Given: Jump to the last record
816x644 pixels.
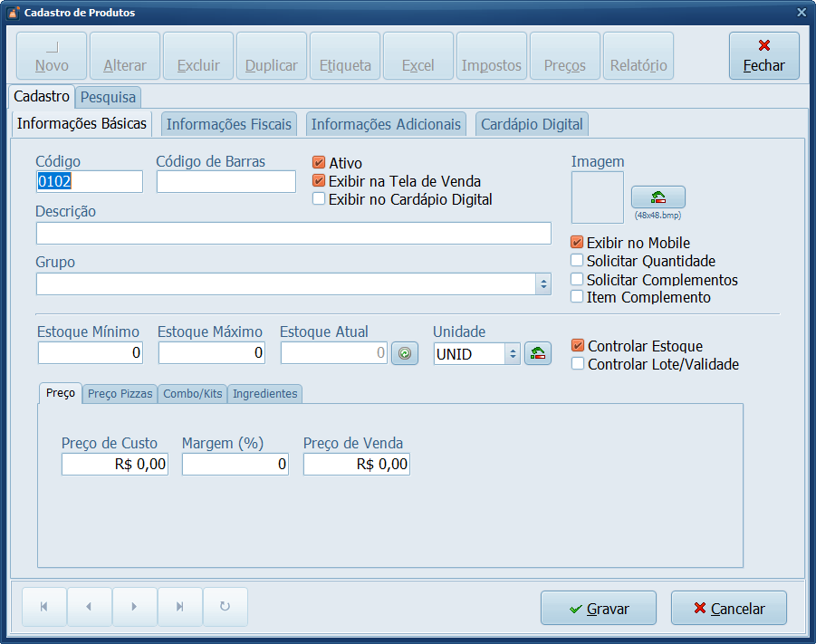Looking at the screenshot, I should point(179,607).
